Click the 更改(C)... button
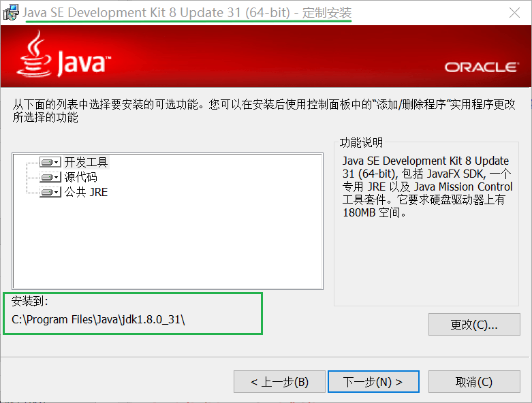The height and width of the screenshot is (403, 532). pos(474,324)
